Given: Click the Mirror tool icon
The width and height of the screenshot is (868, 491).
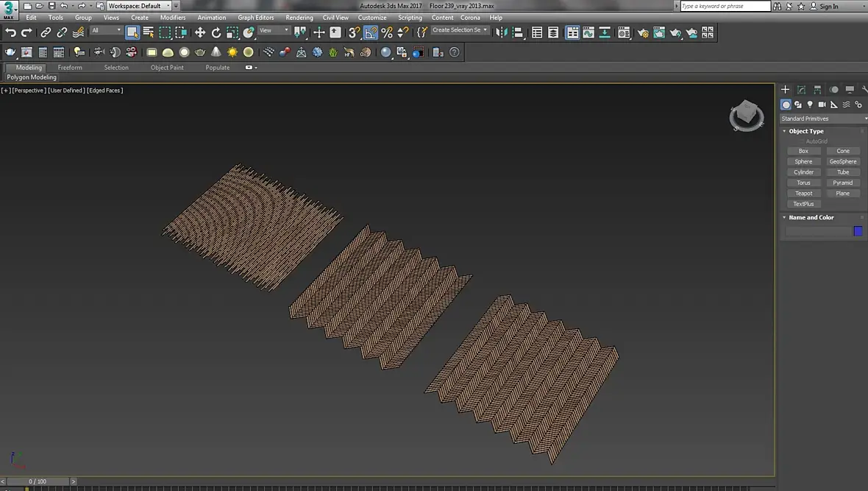Looking at the screenshot, I should 501,32.
